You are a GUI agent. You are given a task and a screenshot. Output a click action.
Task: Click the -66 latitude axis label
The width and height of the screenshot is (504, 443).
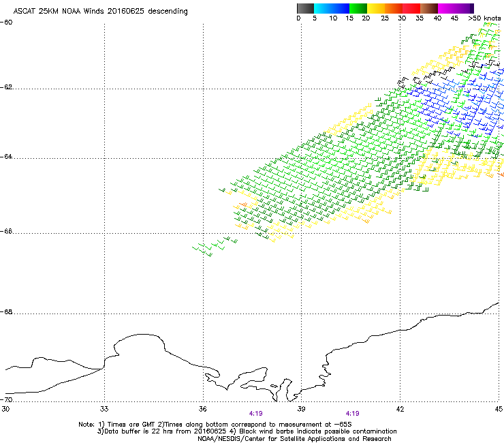(6, 231)
